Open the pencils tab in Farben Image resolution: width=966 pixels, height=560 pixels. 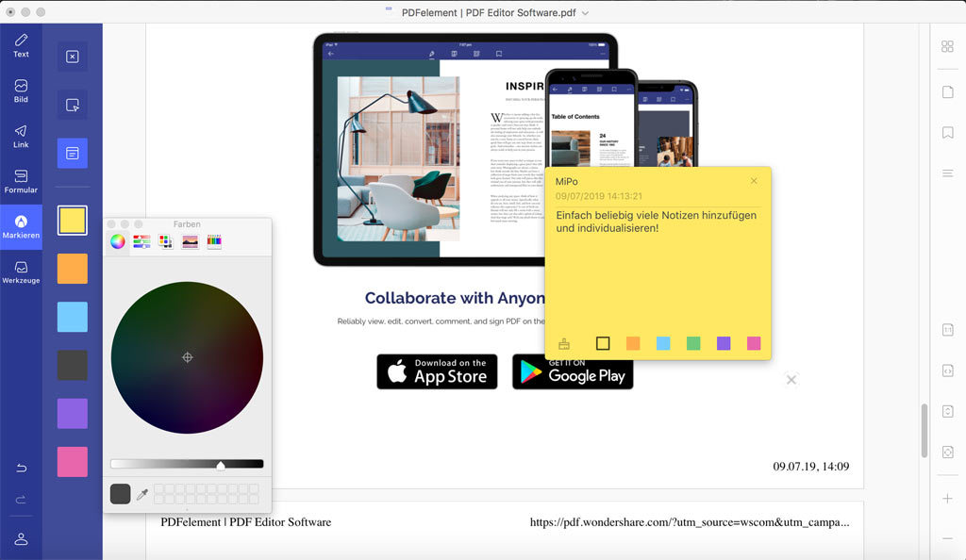(x=214, y=241)
